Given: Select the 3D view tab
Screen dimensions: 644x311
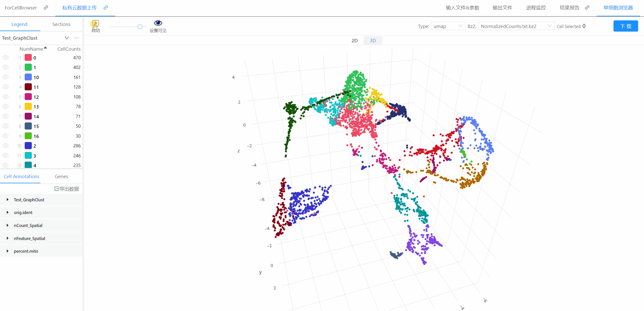Looking at the screenshot, I should [373, 40].
